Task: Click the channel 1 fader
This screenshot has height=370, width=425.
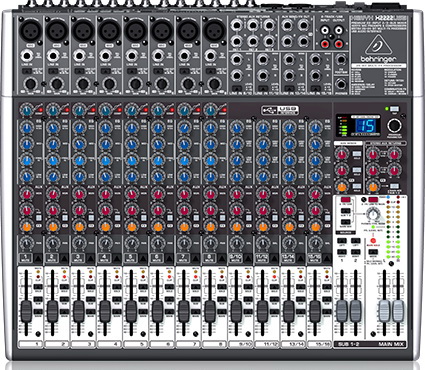Action: tap(26, 311)
